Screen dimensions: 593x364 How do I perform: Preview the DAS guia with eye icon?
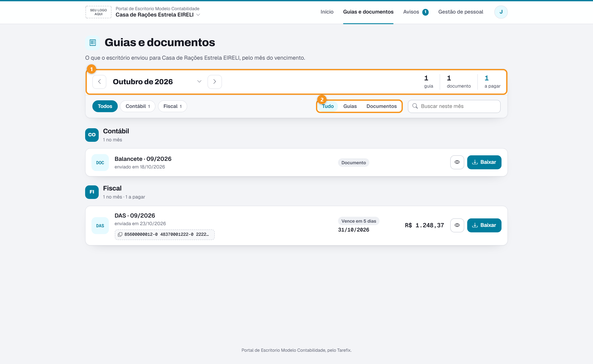[x=457, y=225]
